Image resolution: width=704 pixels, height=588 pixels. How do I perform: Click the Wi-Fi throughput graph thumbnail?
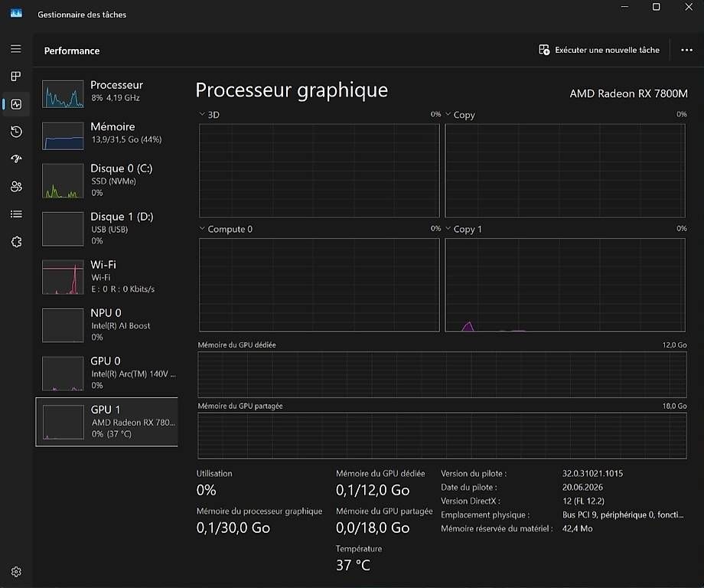click(x=63, y=277)
